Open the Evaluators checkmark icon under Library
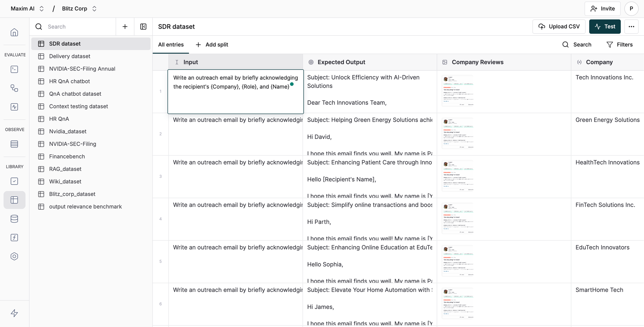This screenshot has height=327, width=644. [14, 181]
